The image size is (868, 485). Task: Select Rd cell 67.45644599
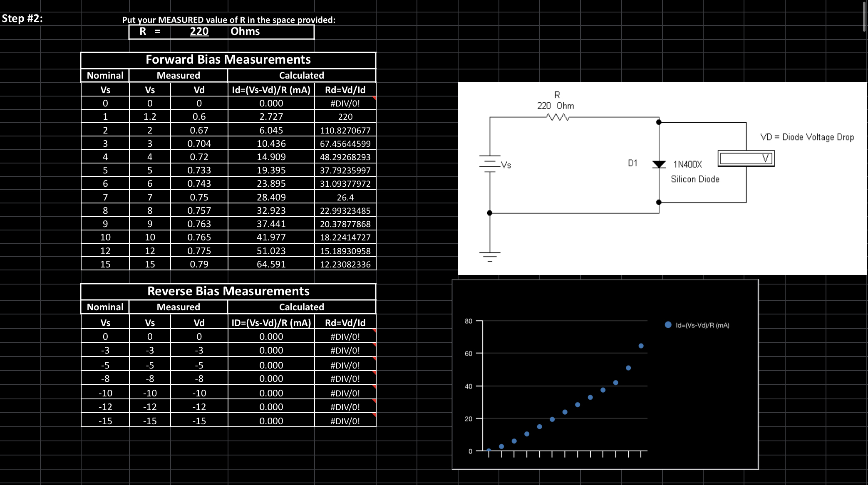click(345, 144)
